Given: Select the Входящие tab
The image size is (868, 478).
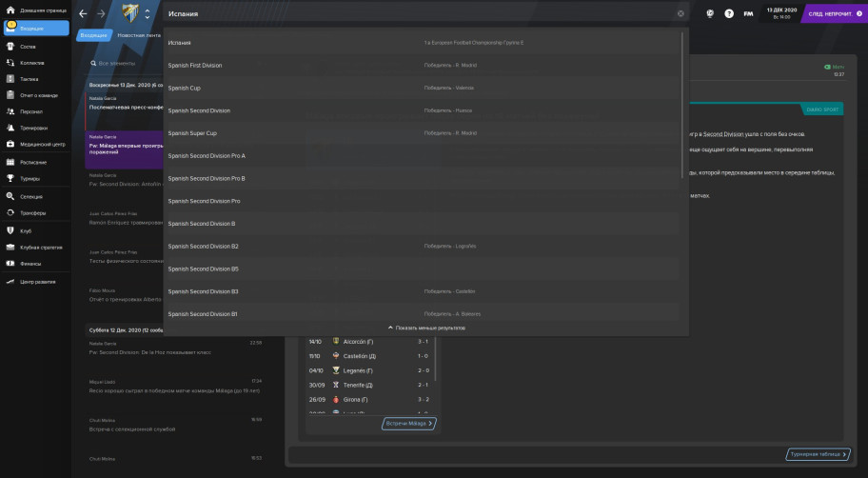Looking at the screenshot, I should (94, 34).
